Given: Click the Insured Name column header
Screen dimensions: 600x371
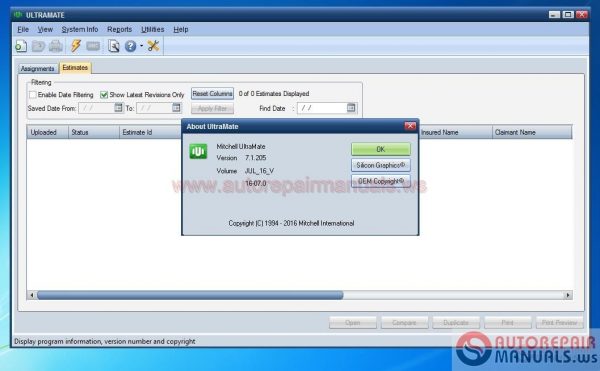Looking at the screenshot, I should coord(455,132).
